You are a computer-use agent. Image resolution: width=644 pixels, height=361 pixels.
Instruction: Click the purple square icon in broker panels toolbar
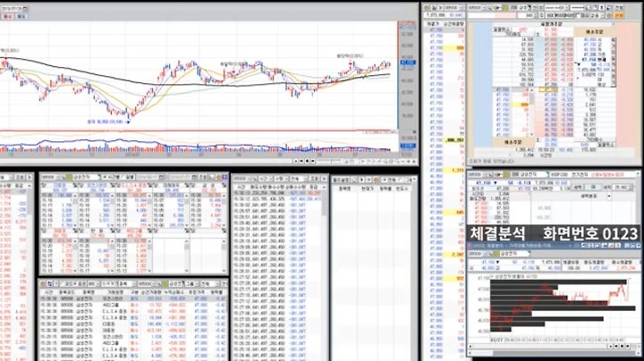pos(225,177)
